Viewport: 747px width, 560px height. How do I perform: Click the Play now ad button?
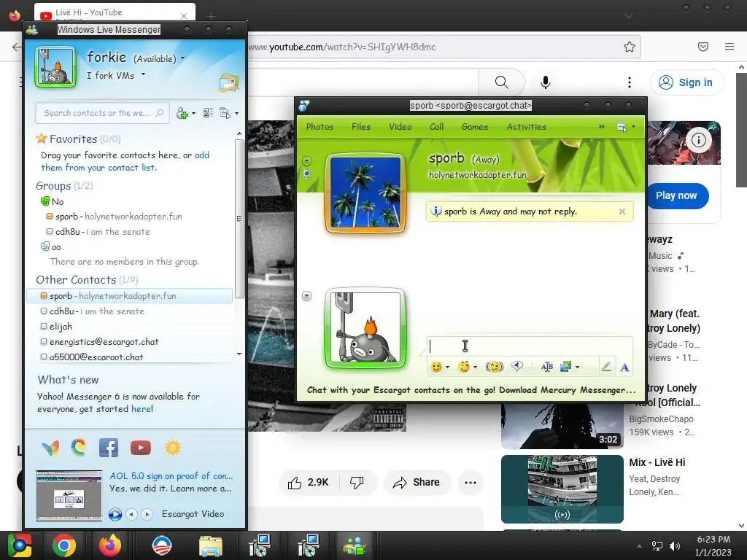pyautogui.click(x=676, y=195)
